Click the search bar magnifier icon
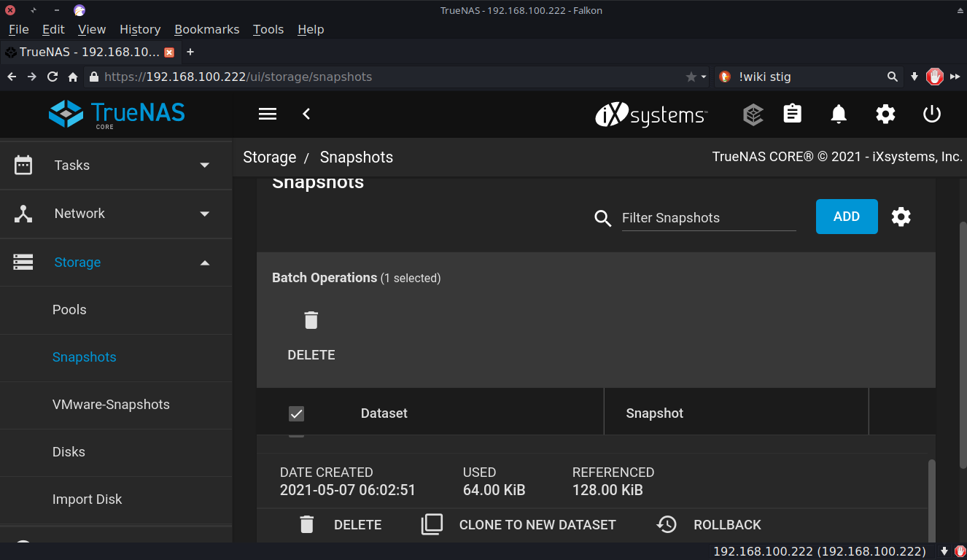The image size is (967, 560). (892, 77)
